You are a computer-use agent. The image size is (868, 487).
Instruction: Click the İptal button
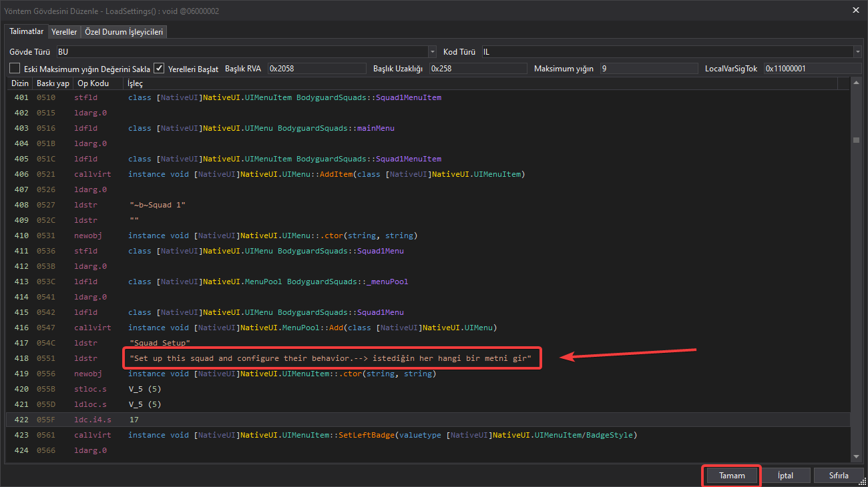tap(785, 476)
